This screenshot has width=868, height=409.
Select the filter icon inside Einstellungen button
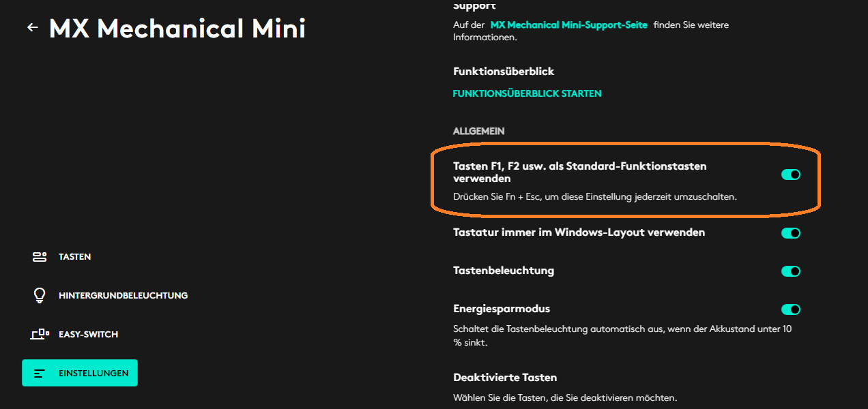click(x=39, y=373)
